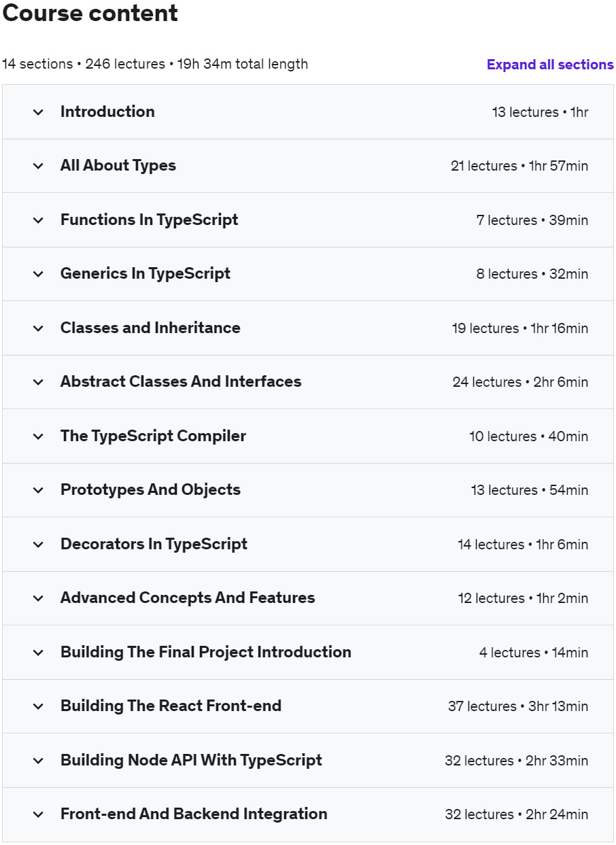Open Building The React Front-end section
Image resolution: width=616 pixels, height=845 pixels.
(x=171, y=706)
